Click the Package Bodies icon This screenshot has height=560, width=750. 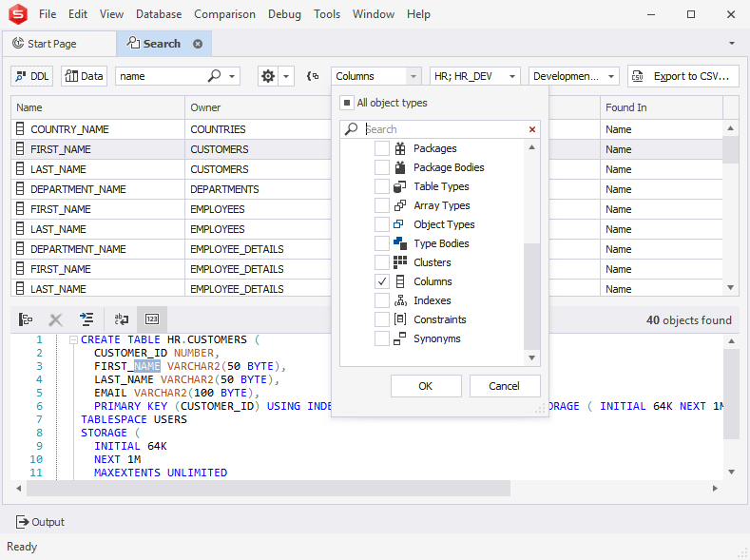[x=400, y=167]
